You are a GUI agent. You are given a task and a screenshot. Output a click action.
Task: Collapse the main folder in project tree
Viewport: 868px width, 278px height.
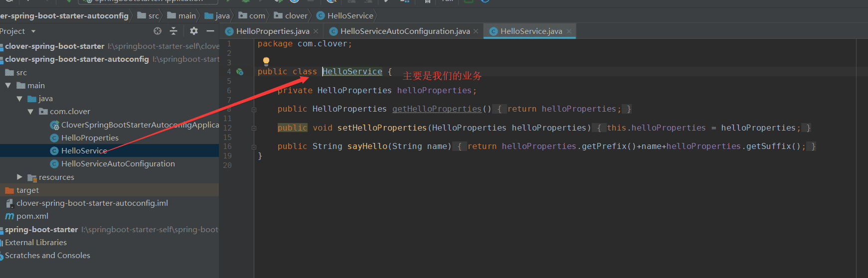click(8, 86)
